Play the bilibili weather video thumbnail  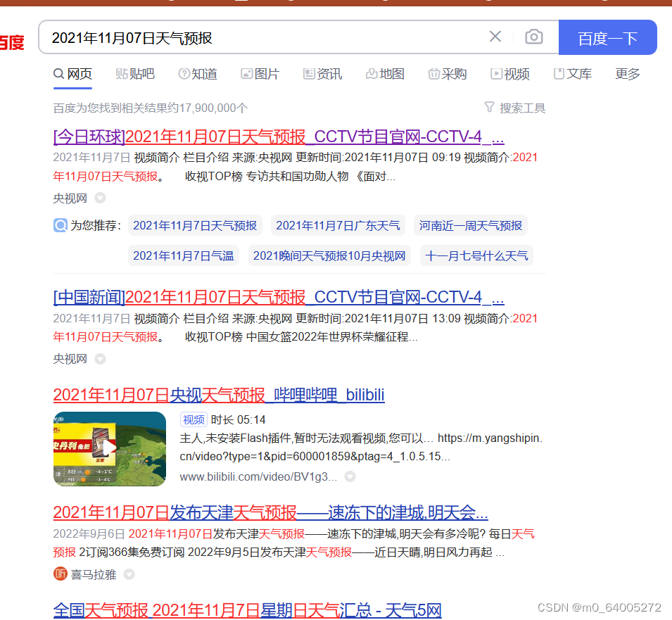tap(110, 448)
